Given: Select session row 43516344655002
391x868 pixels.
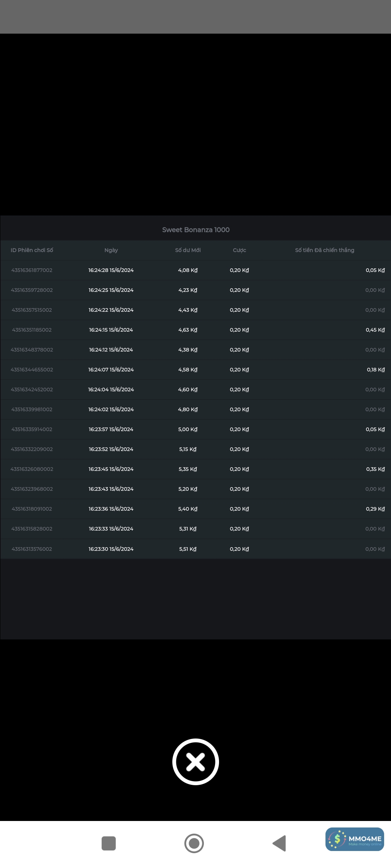Looking at the screenshot, I should (x=32, y=370).
